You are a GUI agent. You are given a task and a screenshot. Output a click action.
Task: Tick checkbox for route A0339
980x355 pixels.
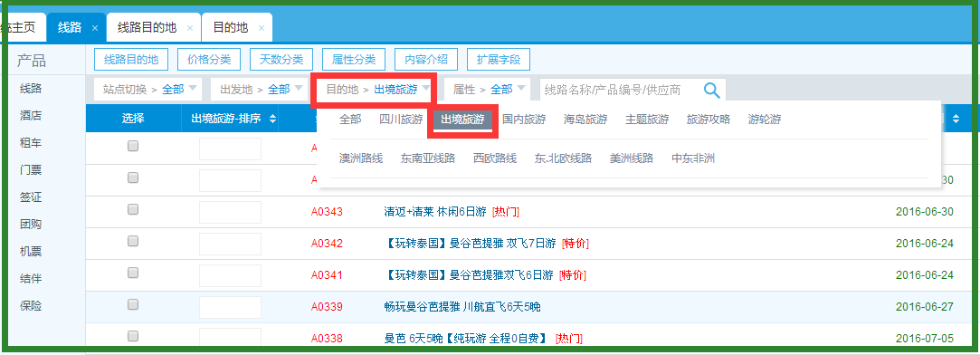[132, 304]
